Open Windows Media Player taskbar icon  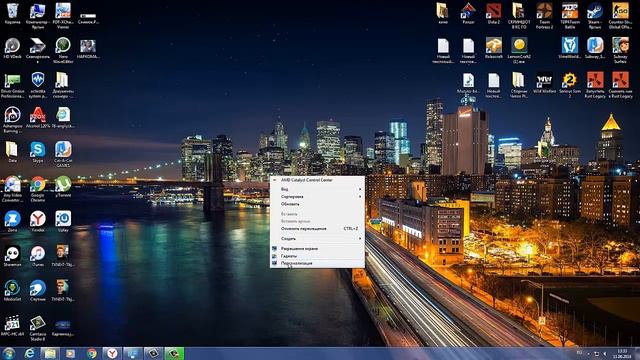(x=71, y=353)
